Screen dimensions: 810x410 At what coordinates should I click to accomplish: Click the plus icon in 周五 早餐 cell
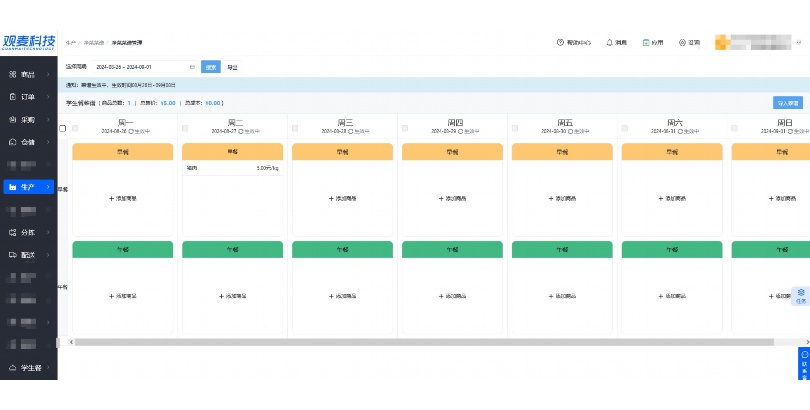click(x=551, y=198)
